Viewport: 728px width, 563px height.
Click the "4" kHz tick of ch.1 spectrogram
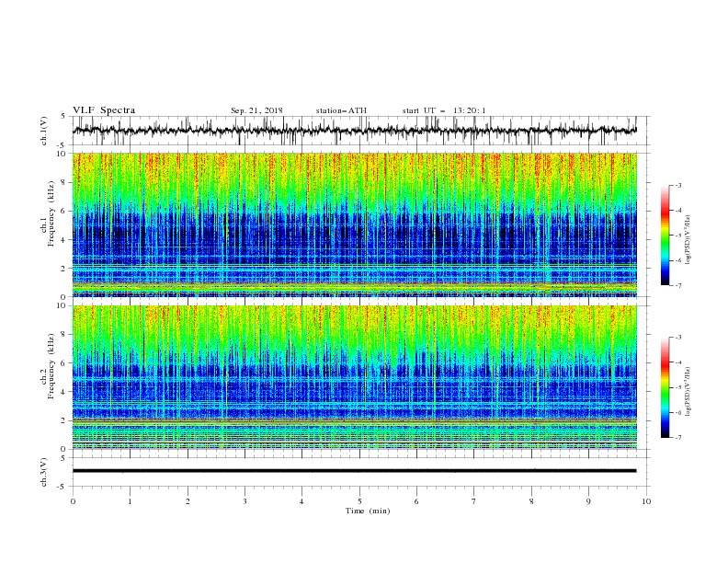63,240
